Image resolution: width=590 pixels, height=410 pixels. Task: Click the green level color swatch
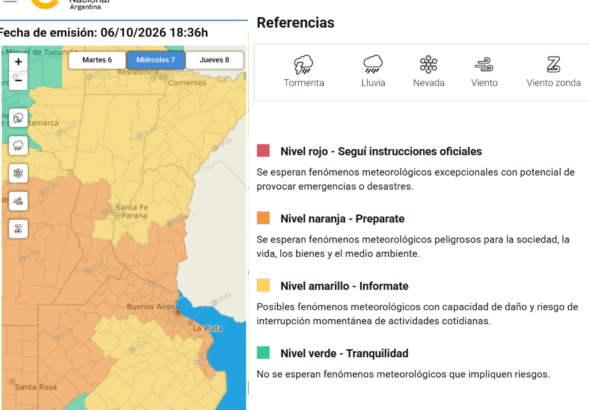(263, 352)
